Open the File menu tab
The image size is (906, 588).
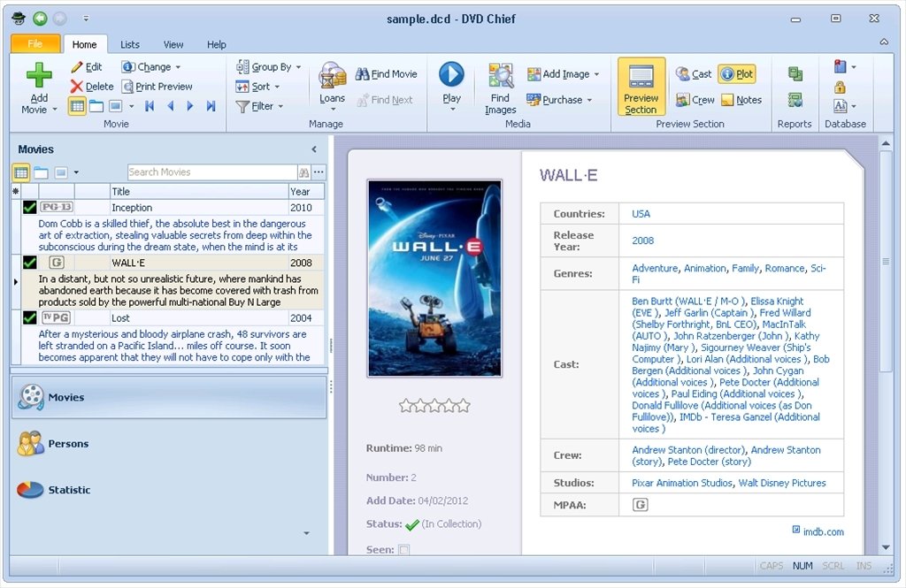35,44
